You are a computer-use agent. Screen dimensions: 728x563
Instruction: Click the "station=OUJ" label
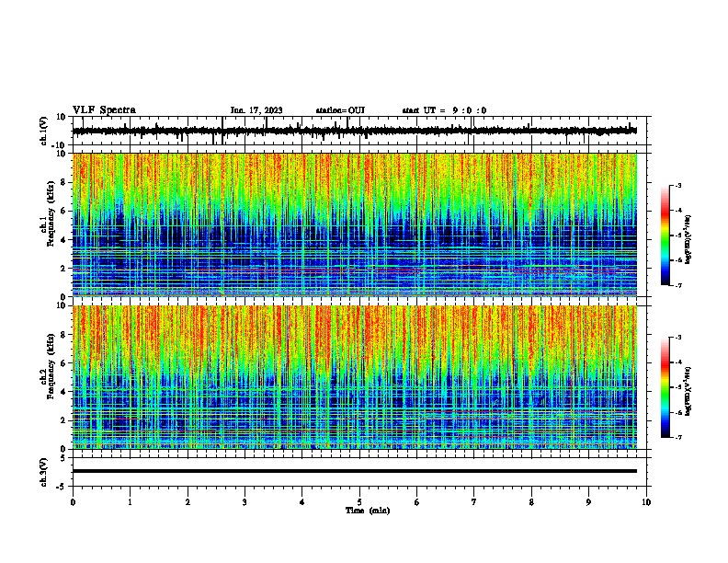tap(340, 110)
